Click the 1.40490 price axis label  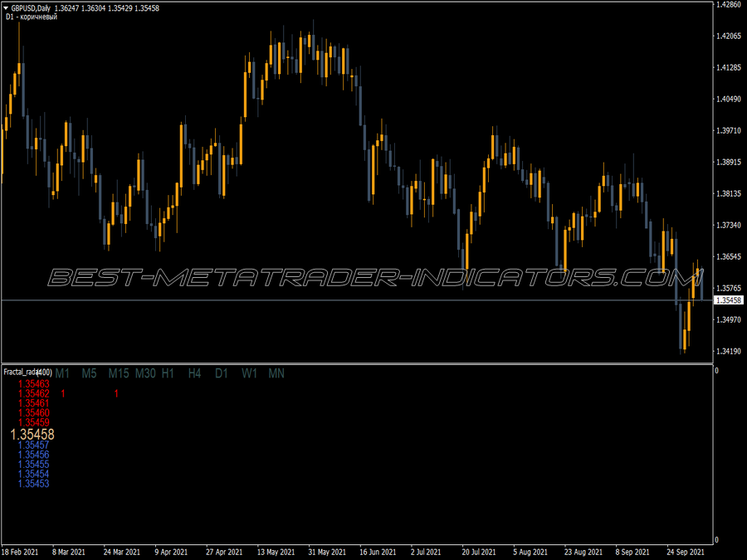pyautogui.click(x=729, y=99)
